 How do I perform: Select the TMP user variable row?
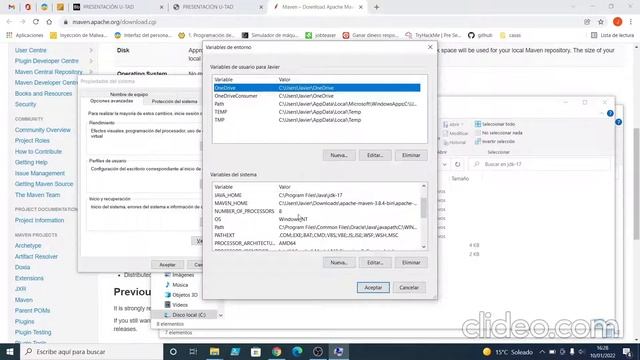[x=316, y=120]
